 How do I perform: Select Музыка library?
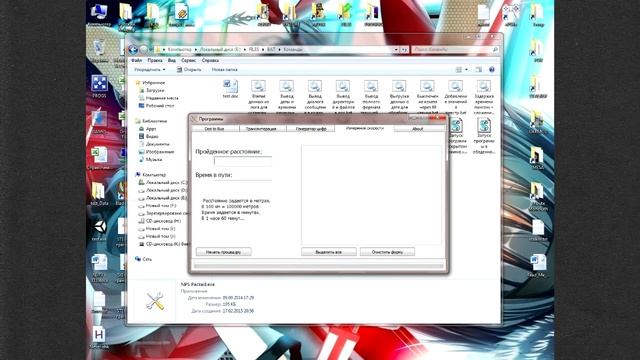(x=151, y=160)
